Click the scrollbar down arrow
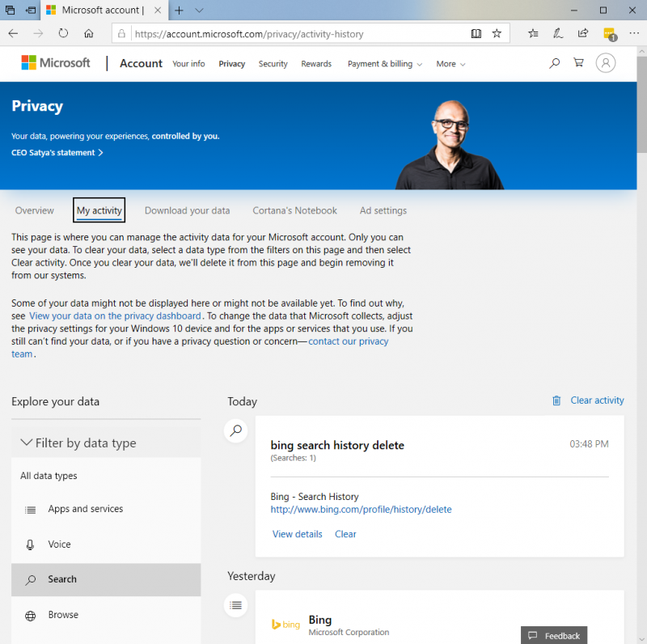The image size is (647, 644). click(641, 639)
